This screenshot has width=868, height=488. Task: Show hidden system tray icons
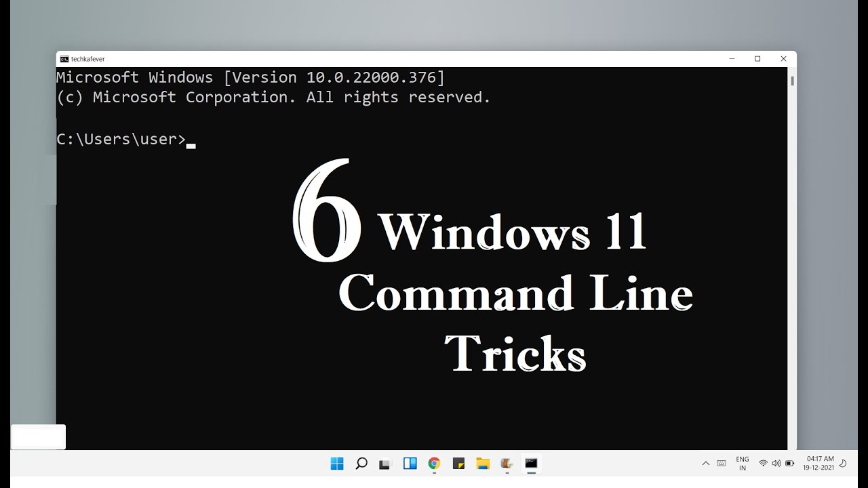706,464
